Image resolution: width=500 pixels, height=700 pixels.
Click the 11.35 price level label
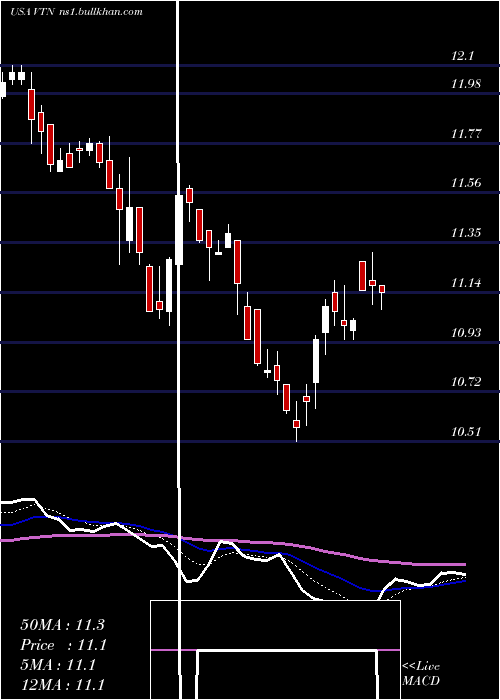click(466, 233)
